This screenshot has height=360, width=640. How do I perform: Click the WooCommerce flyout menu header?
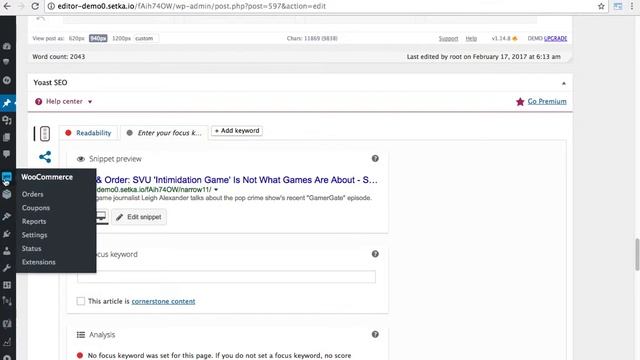(x=47, y=177)
